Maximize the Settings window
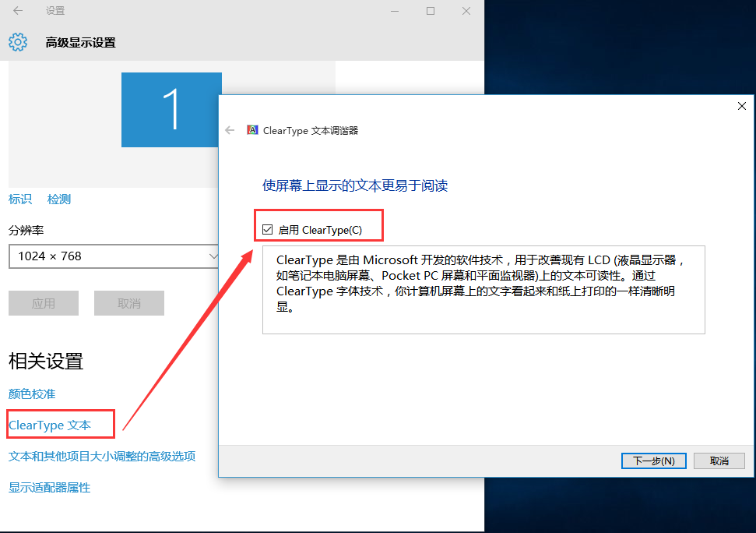The image size is (756, 533). coord(431,11)
